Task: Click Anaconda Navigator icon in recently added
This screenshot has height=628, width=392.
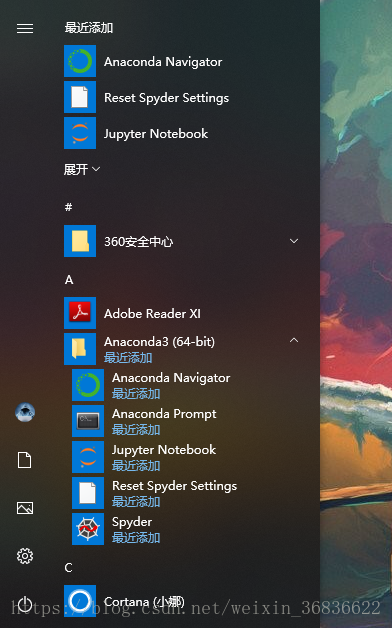Action: coord(80,61)
